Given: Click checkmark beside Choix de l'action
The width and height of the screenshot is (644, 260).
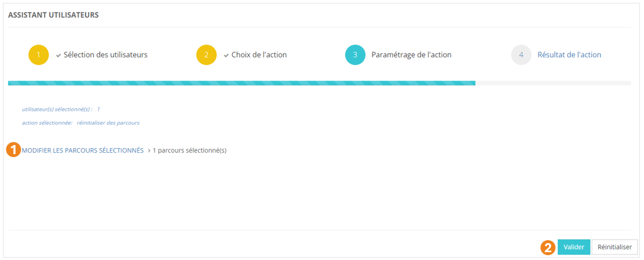Looking at the screenshot, I should coord(226,55).
